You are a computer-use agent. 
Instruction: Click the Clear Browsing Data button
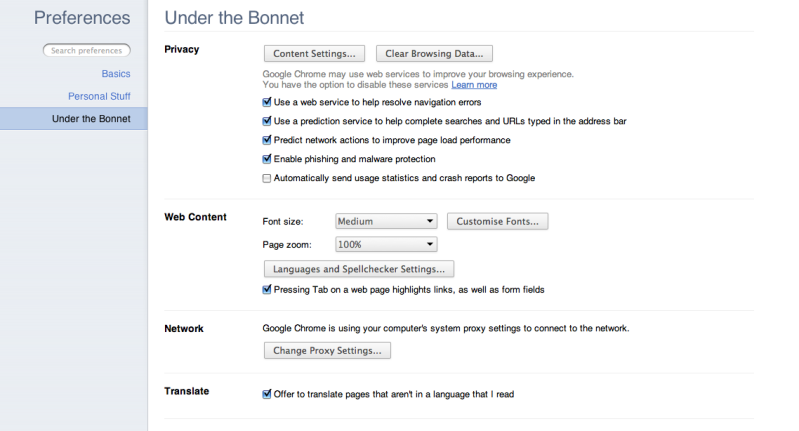click(x=433, y=53)
